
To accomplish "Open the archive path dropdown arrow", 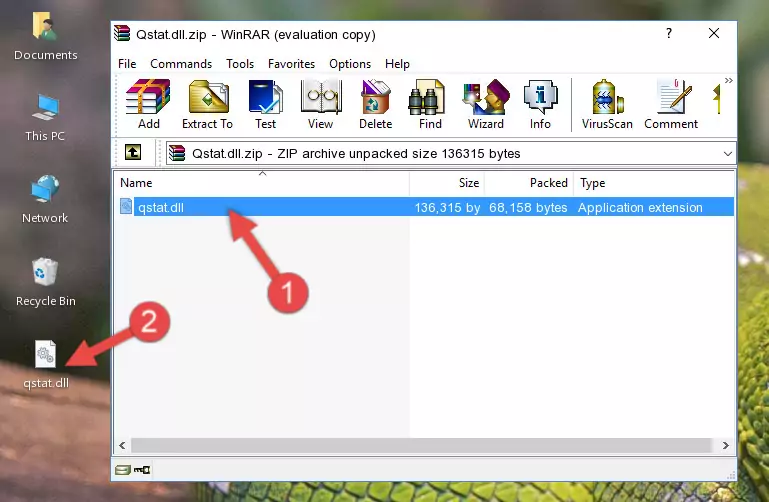I will (x=727, y=154).
